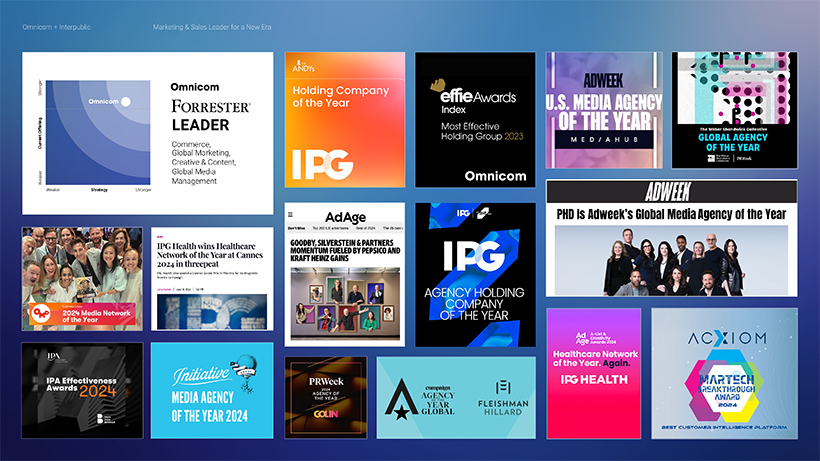Select the Golin logo on the PRWeek tile
Viewport: 820px width, 461px height.
pyautogui.click(x=326, y=410)
